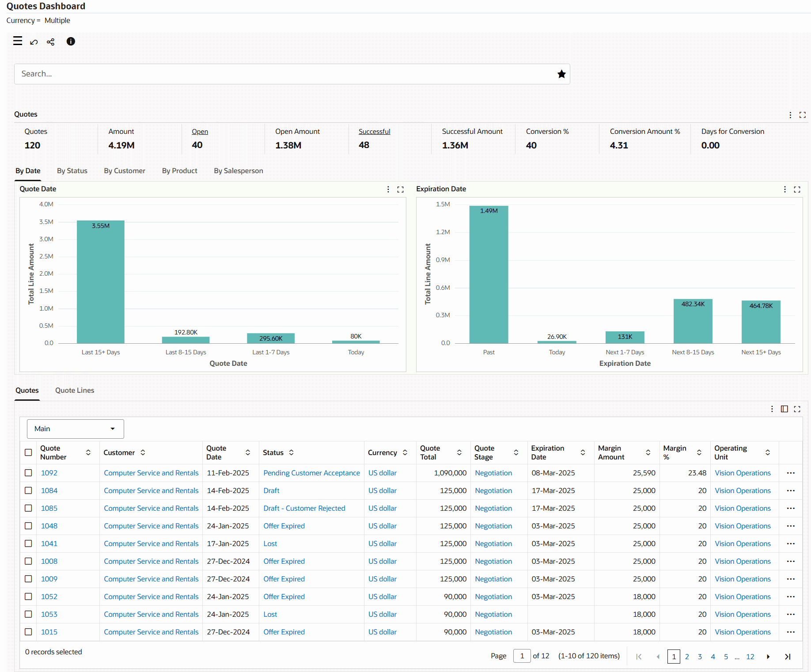Open the Main view dropdown
The height and width of the screenshot is (672, 811).
pyautogui.click(x=75, y=429)
